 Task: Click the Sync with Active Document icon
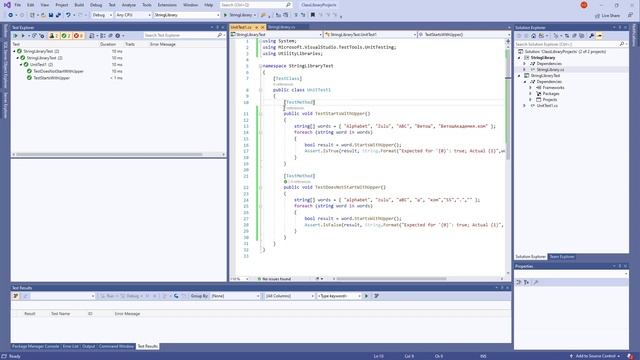coord(567,36)
